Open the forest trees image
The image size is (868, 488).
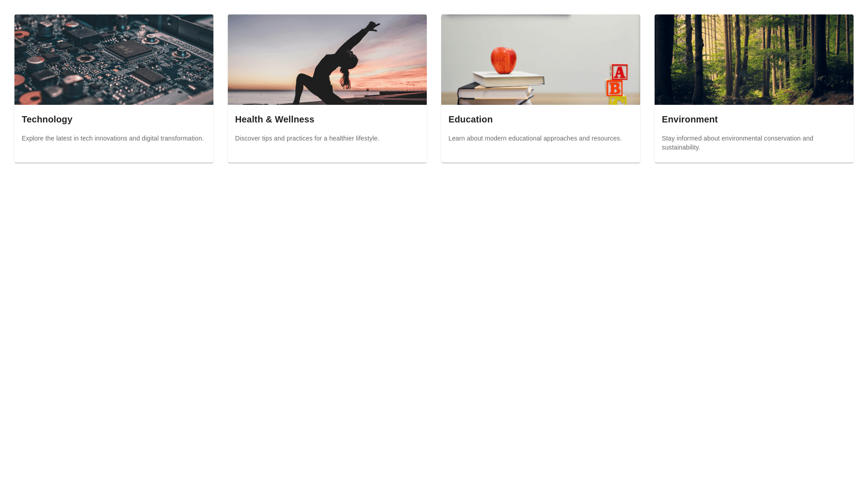click(754, 60)
